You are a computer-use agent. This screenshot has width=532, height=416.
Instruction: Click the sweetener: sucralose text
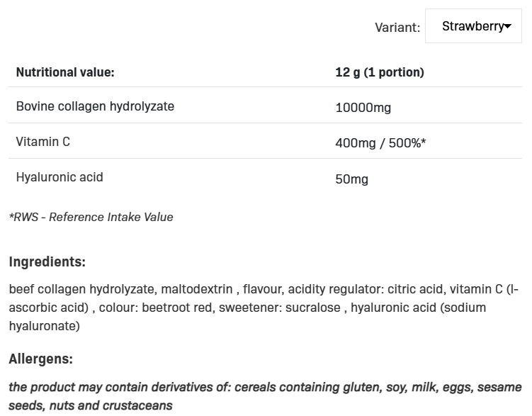(280, 308)
